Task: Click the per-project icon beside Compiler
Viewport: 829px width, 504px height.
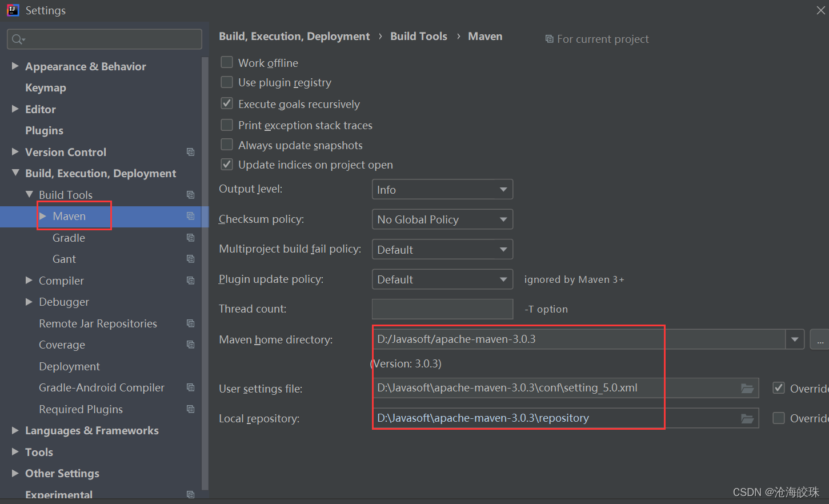Action: click(x=191, y=281)
